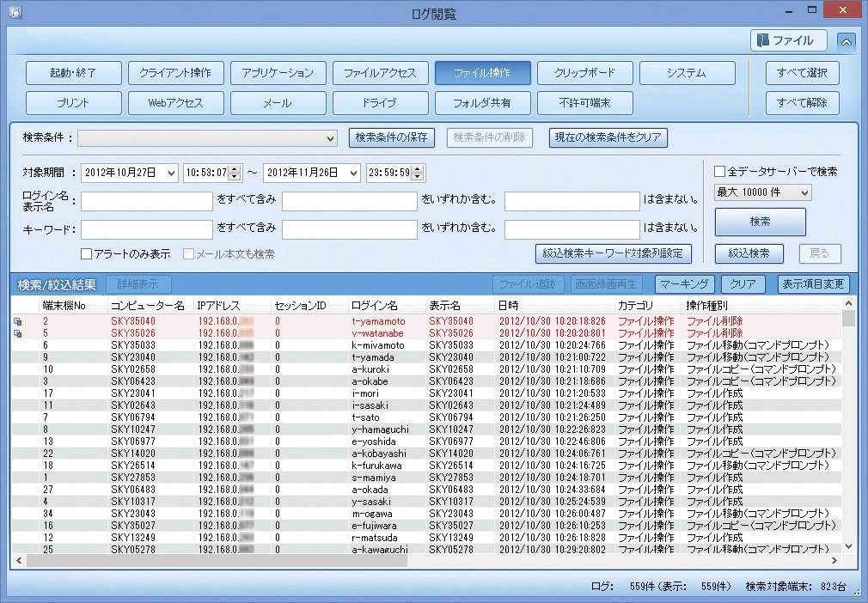The width and height of the screenshot is (868, 603).
Task: Select row with login s-mamiya
Action: point(426,478)
